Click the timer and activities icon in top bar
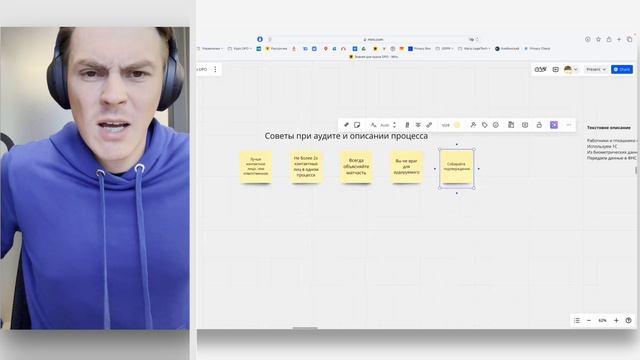Image resolution: width=640 pixels, height=360 pixels. click(x=540, y=69)
